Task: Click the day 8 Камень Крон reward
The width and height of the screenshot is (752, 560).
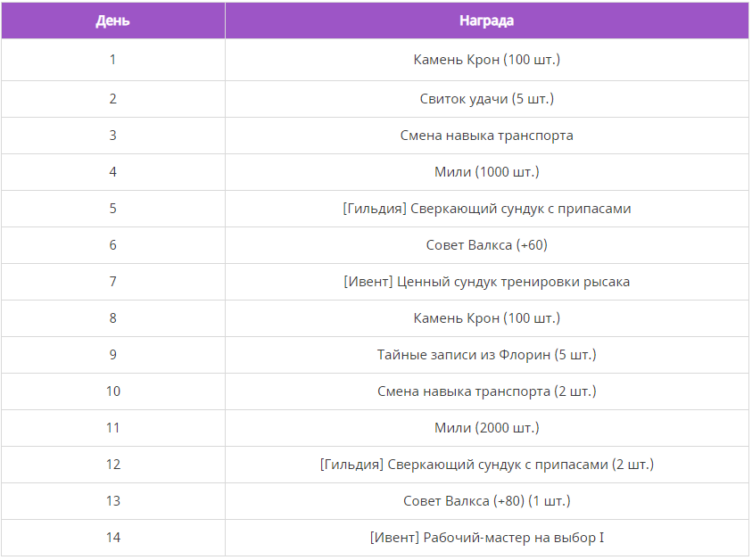Action: point(487,318)
